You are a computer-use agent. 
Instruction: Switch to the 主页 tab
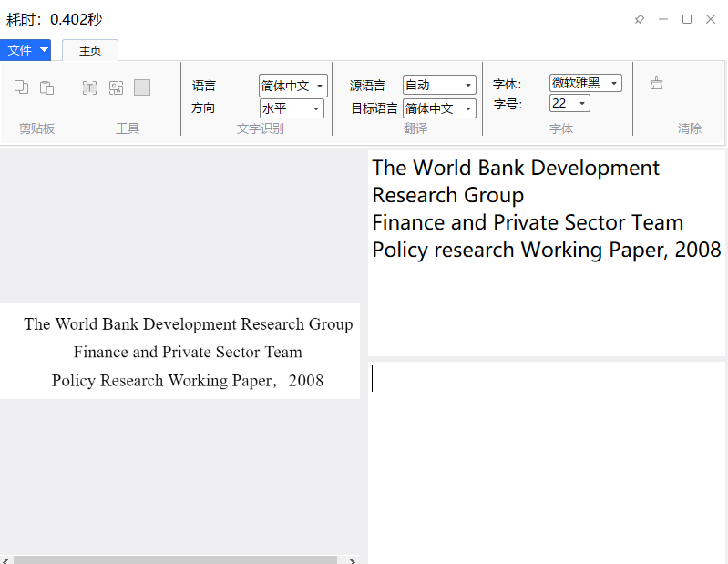pos(90,50)
